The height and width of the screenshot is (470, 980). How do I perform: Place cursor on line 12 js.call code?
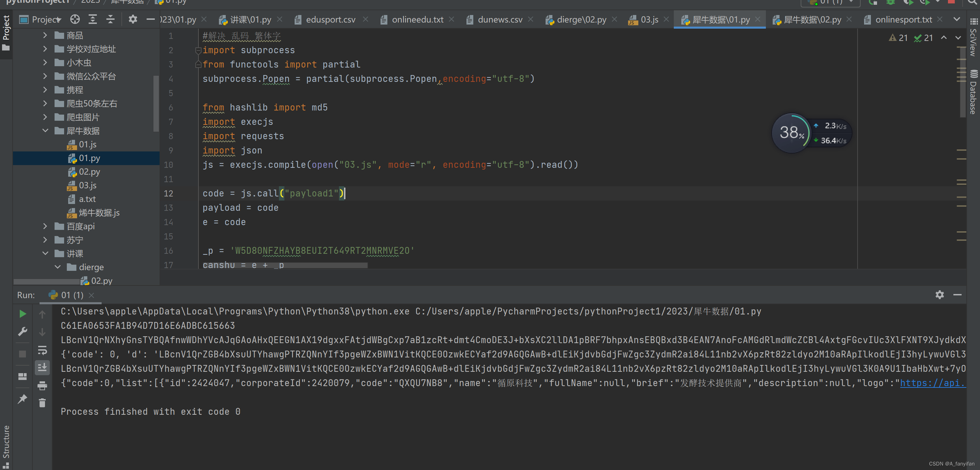(273, 193)
